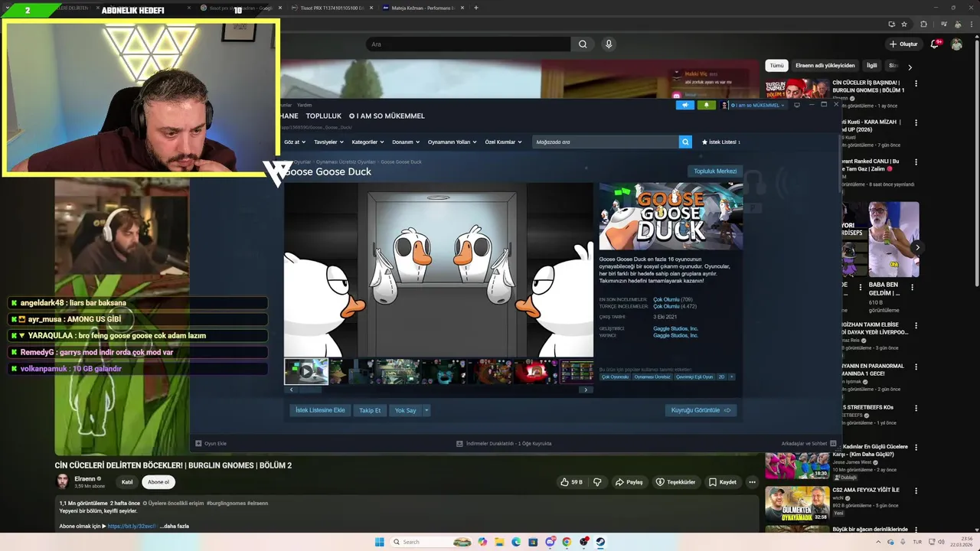Click Windows taskbar search box
The image size is (980, 551).
pos(432,542)
